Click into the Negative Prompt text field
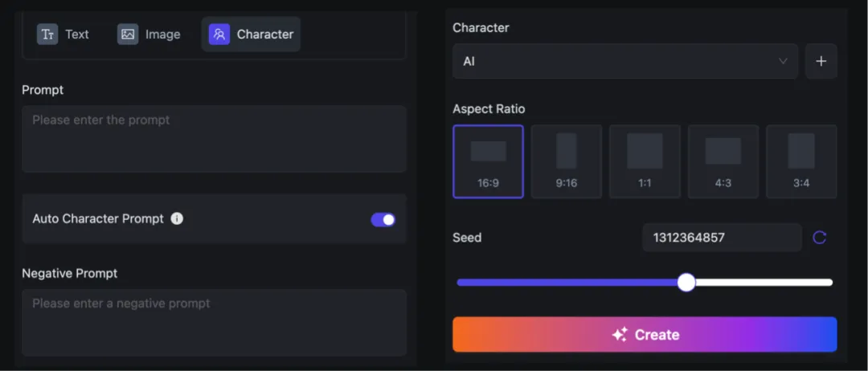The width and height of the screenshot is (868, 371). pos(214,321)
